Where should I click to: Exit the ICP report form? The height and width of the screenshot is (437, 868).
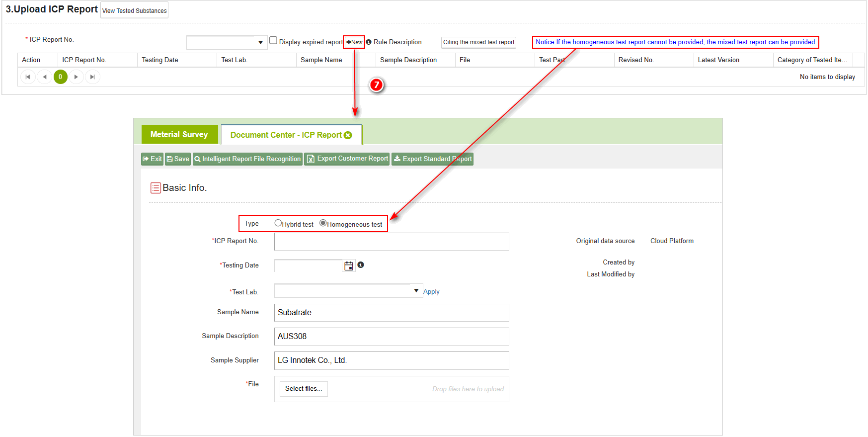click(152, 159)
